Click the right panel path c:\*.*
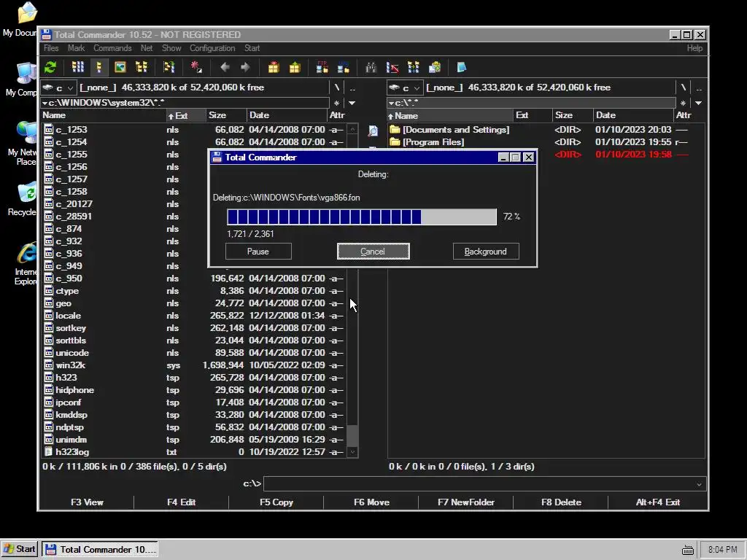The height and width of the screenshot is (560, 747). 531,103
